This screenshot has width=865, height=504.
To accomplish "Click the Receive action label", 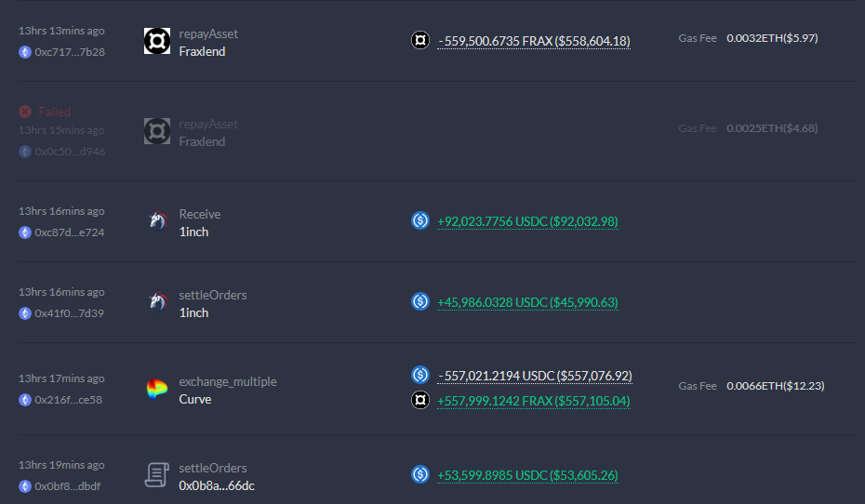I will click(200, 214).
